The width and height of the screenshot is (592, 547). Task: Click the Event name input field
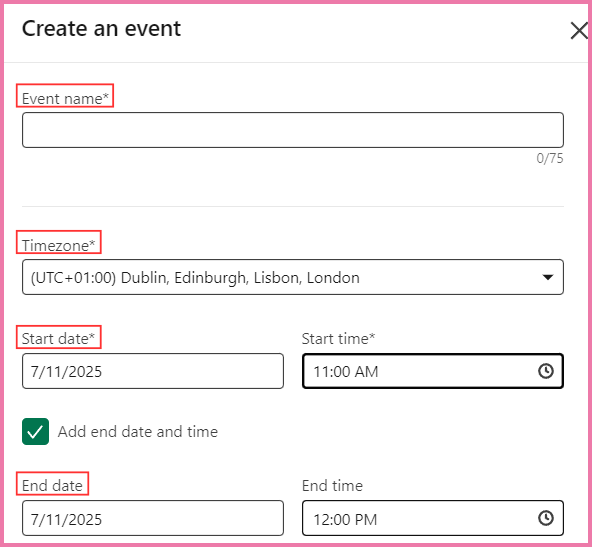pos(293,130)
